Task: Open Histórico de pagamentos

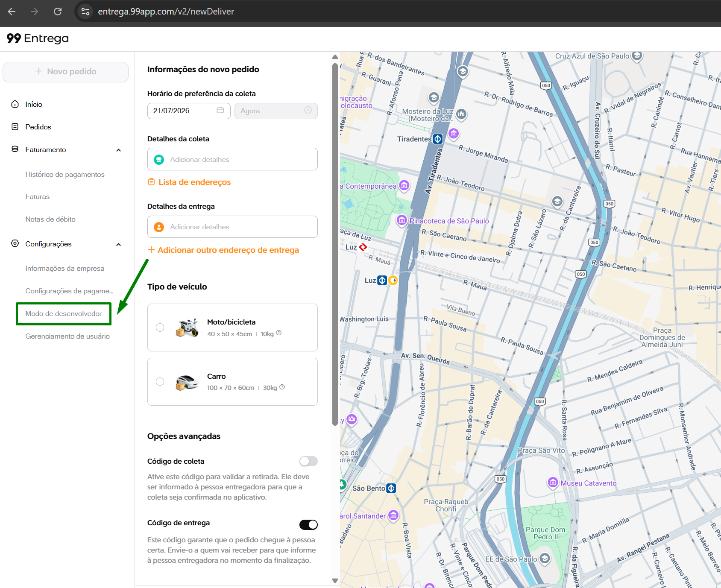Action: pos(65,174)
